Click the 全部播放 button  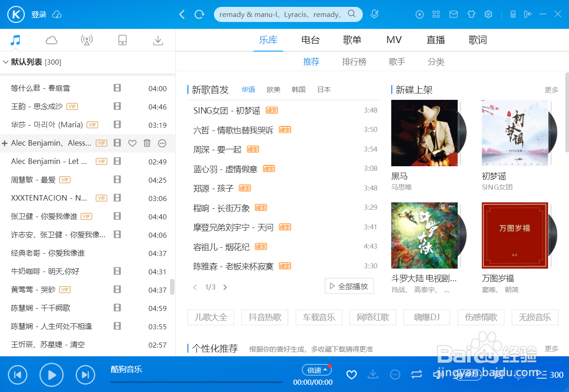(349, 286)
